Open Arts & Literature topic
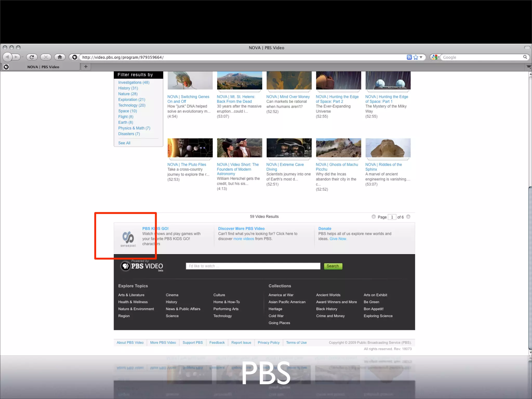Image resolution: width=532 pixels, height=399 pixels. pyautogui.click(x=131, y=295)
